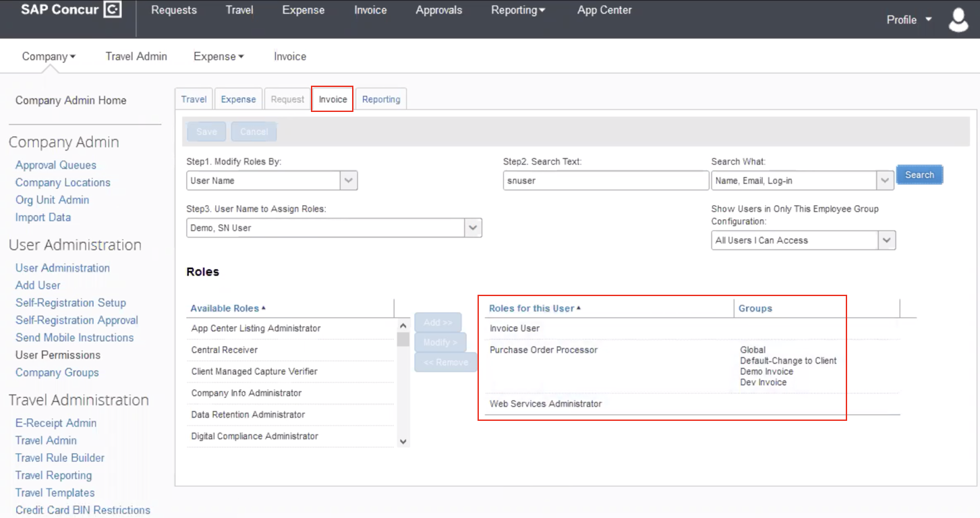The height and width of the screenshot is (518, 980).
Task: Click the Modify > button
Action: point(440,343)
